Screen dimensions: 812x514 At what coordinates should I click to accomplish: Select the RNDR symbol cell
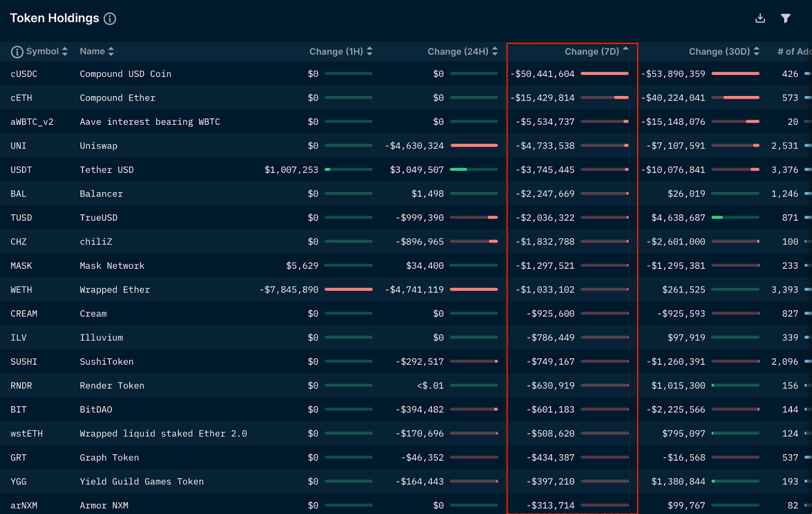point(21,386)
